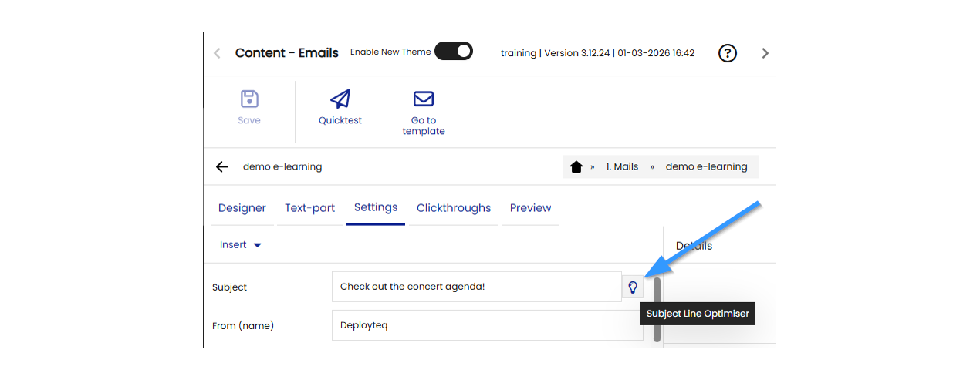The width and height of the screenshot is (980, 373).
Task: Navigate to the 1. Mails breadcrumb link
Action: click(621, 167)
